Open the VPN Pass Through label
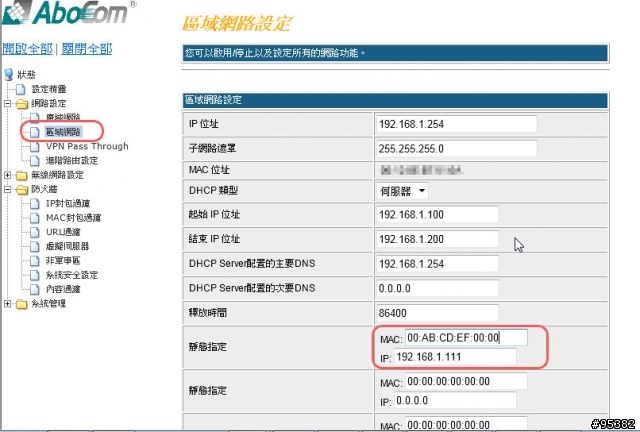This screenshot has height=432, width=640. pyautogui.click(x=87, y=146)
